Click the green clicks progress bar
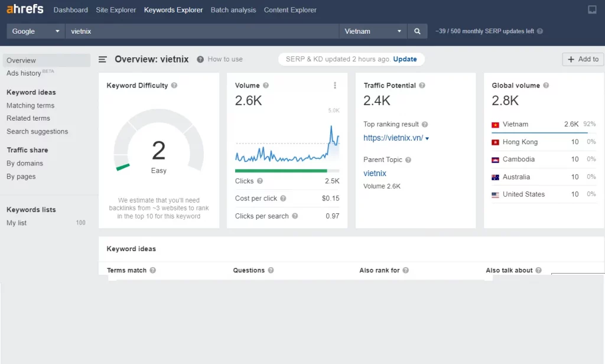605x364 pixels. (x=281, y=171)
